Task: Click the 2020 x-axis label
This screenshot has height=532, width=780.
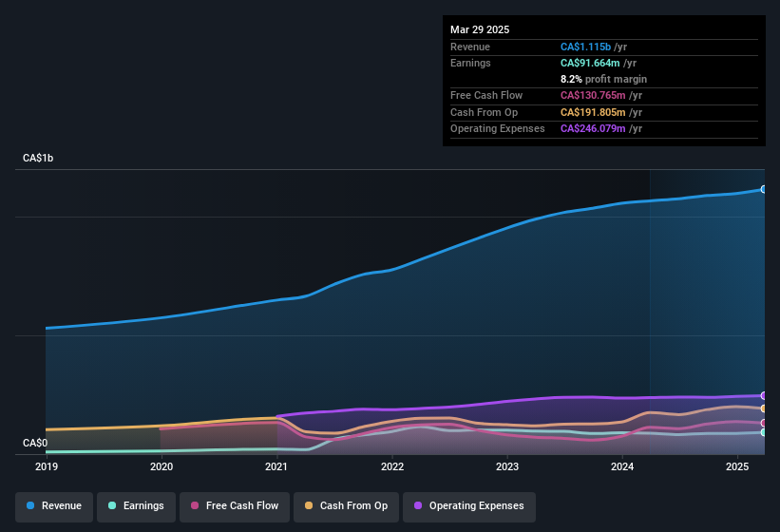Action: 162,466
